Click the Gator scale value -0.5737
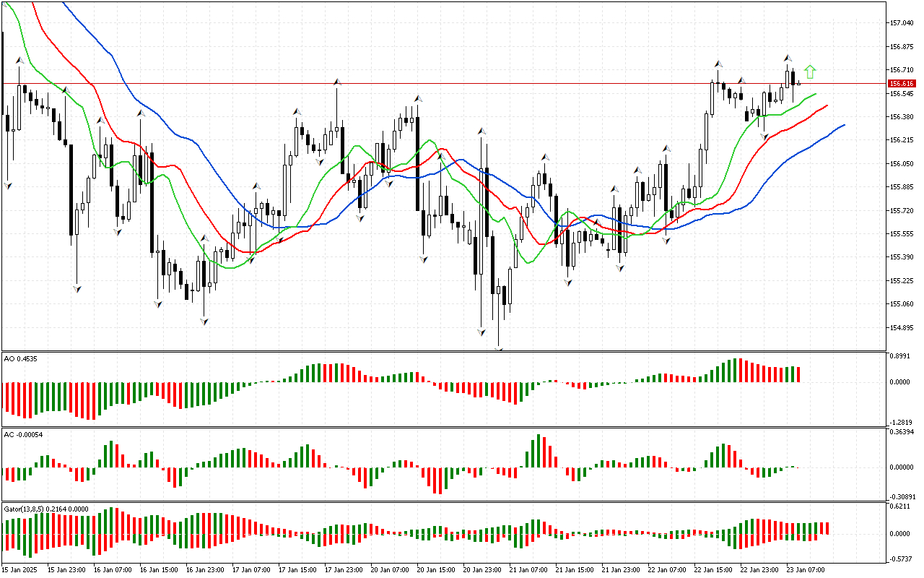 (x=902, y=559)
